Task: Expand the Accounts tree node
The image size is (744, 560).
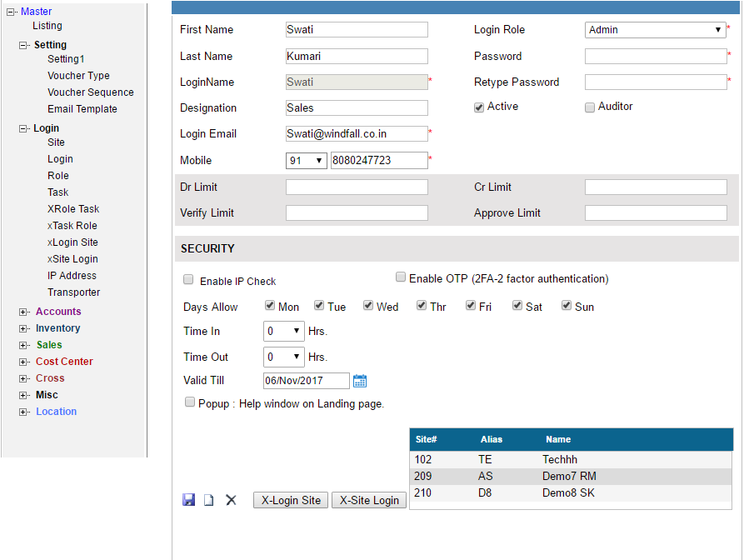Action: (22, 312)
